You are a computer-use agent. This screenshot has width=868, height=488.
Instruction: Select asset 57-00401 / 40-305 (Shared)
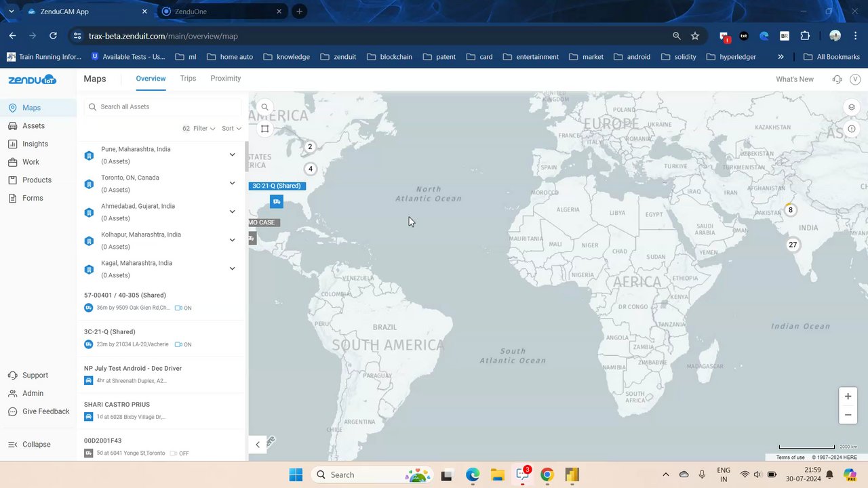pyautogui.click(x=161, y=302)
